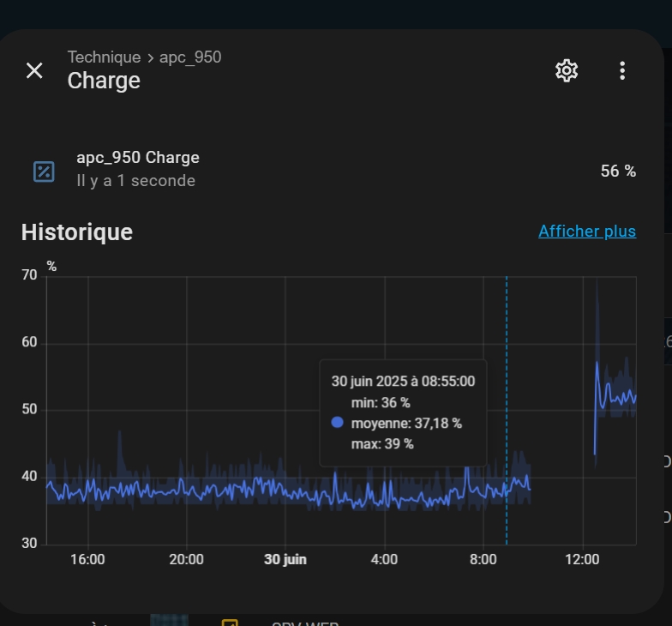The image size is (672, 626).
Task: Click the Historique section heading
Action: tap(77, 232)
